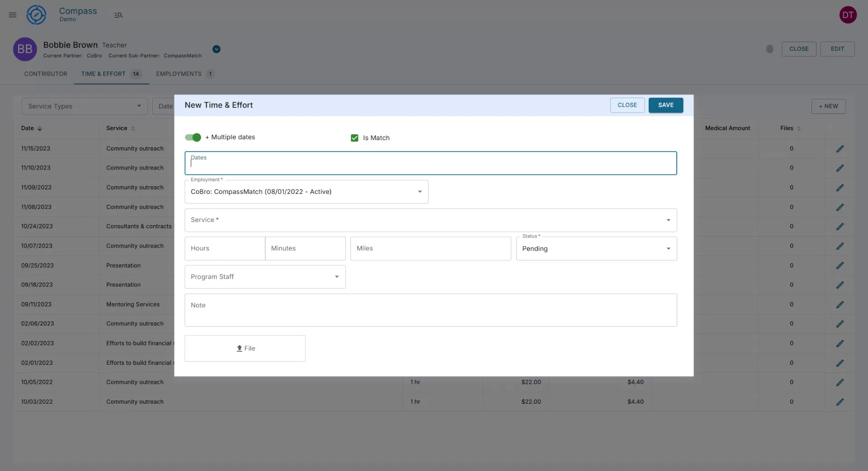Click the + NEW button
868x471 pixels.
(828, 106)
